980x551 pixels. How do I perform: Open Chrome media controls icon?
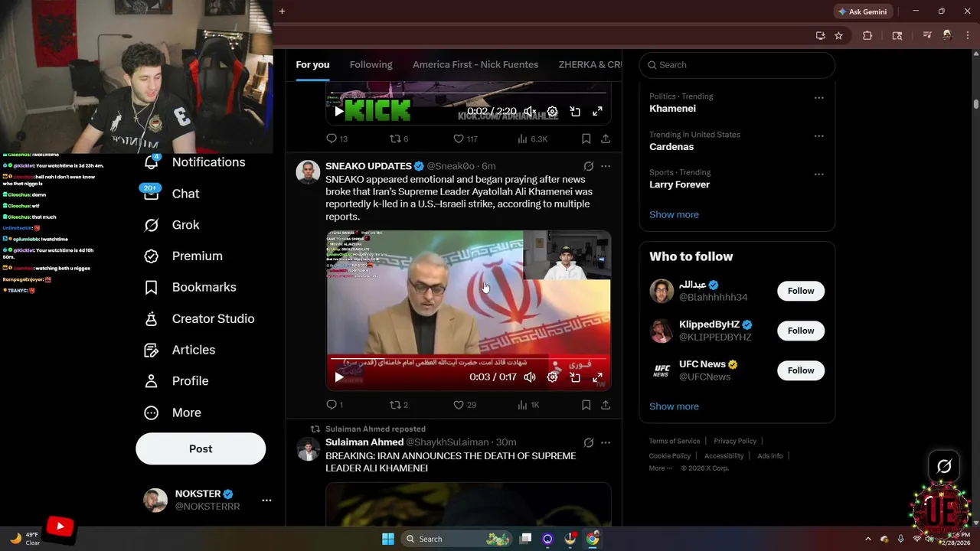click(x=926, y=35)
